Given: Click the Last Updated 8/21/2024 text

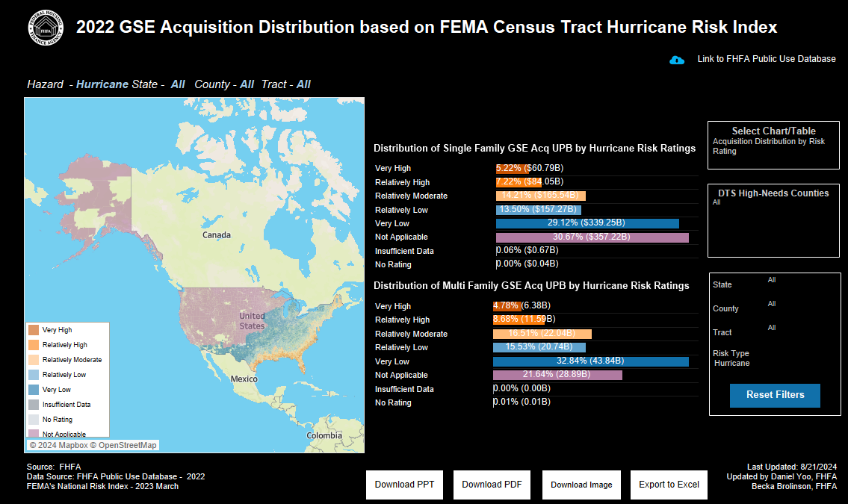Looking at the screenshot, I should pyautogui.click(x=792, y=467).
